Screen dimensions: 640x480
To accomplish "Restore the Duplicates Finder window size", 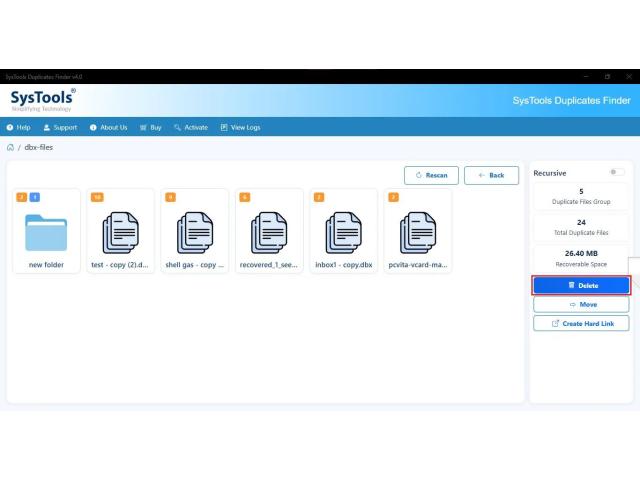I will pos(607,76).
